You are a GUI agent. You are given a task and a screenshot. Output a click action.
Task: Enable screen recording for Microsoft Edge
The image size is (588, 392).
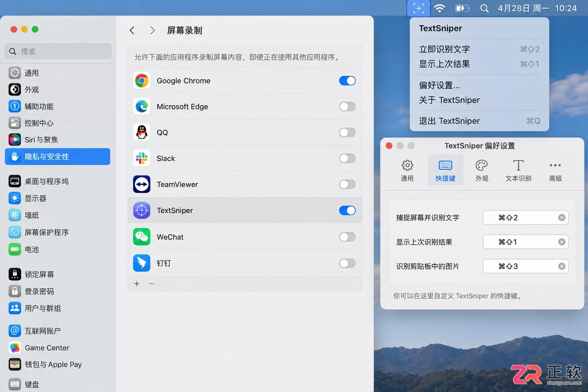[x=347, y=107]
